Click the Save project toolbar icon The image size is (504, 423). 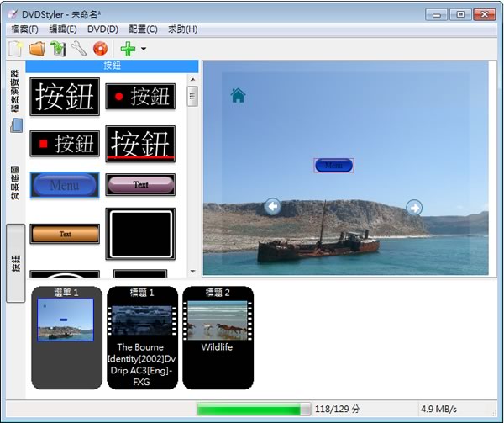pos(57,50)
